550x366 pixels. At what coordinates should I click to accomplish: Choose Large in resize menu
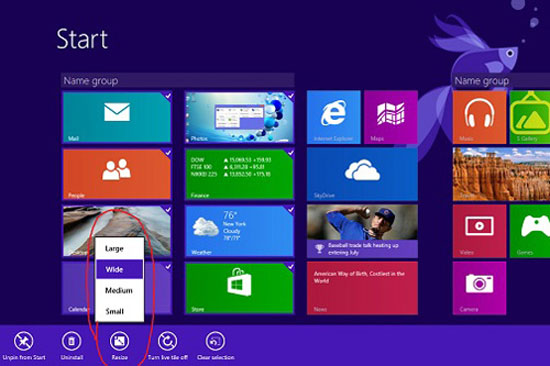tap(120, 248)
